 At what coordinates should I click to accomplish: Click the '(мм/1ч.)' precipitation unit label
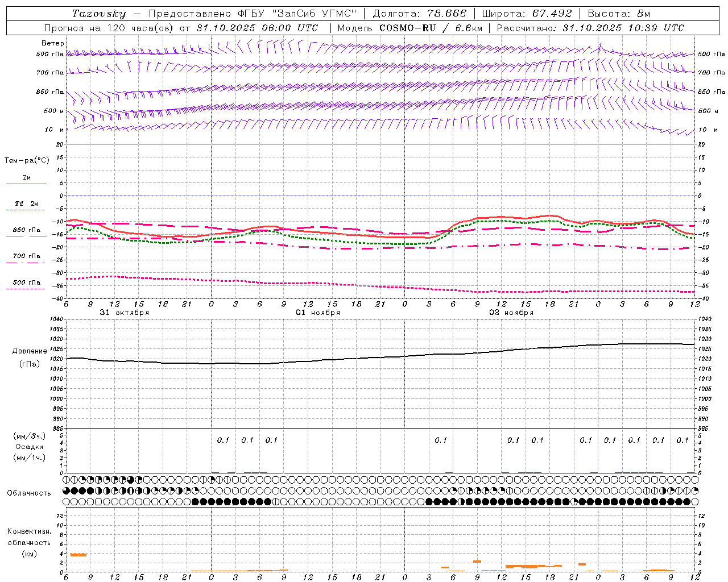pyautogui.click(x=30, y=458)
